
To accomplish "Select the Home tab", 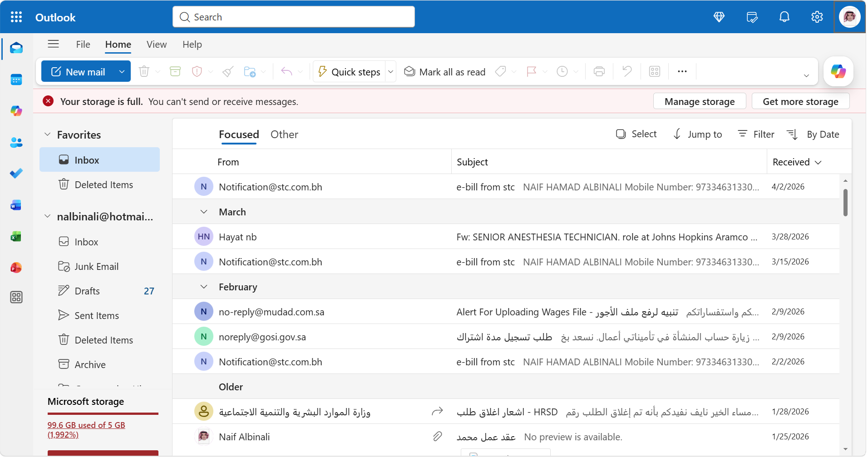I will pyautogui.click(x=118, y=44).
